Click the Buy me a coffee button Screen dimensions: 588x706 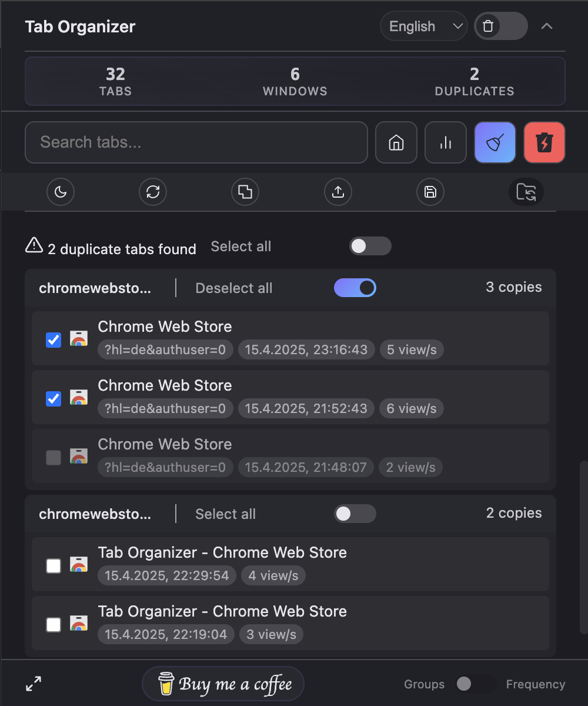tap(223, 684)
